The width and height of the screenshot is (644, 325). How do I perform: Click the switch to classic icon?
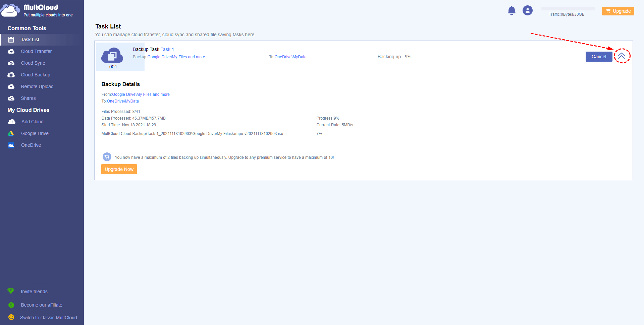pos(11,317)
